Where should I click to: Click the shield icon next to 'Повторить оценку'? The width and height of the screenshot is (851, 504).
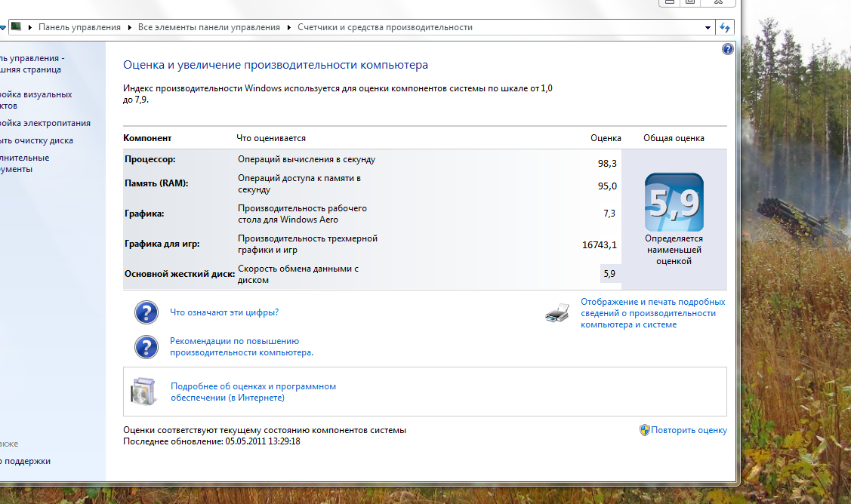[644, 430]
